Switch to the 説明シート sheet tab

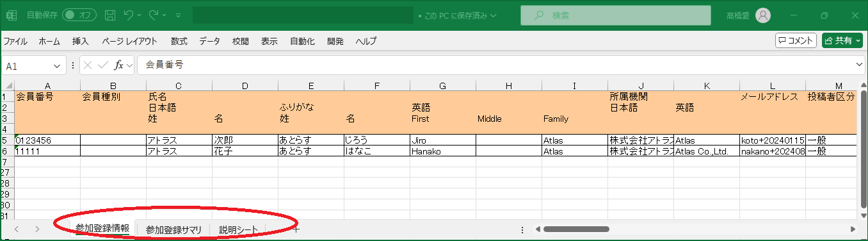coord(239,229)
